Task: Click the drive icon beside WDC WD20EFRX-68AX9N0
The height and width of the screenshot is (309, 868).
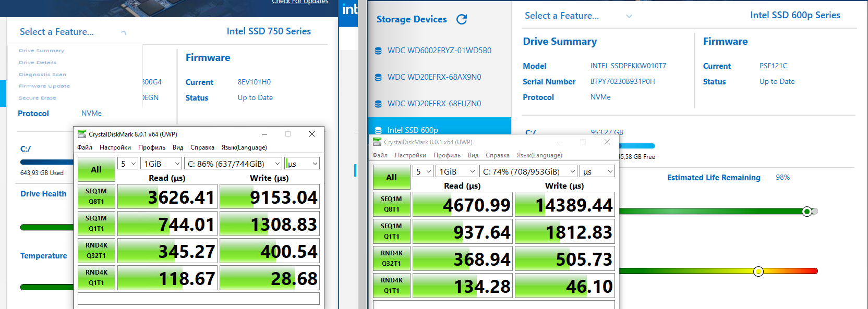Action: (378, 77)
